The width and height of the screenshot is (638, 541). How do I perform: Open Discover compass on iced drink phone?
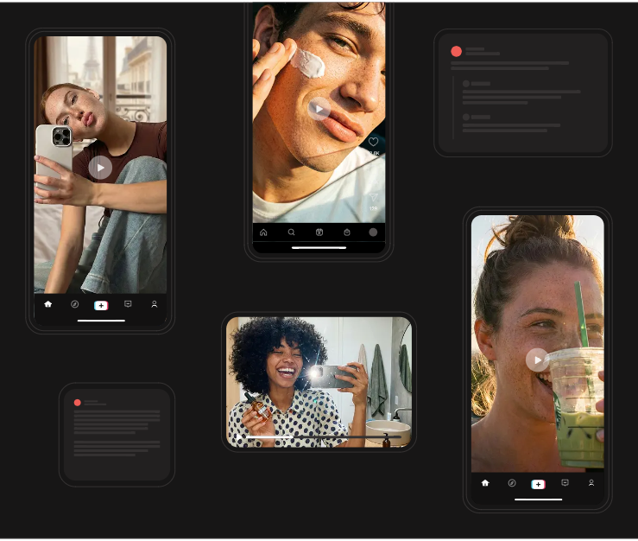tap(512, 483)
